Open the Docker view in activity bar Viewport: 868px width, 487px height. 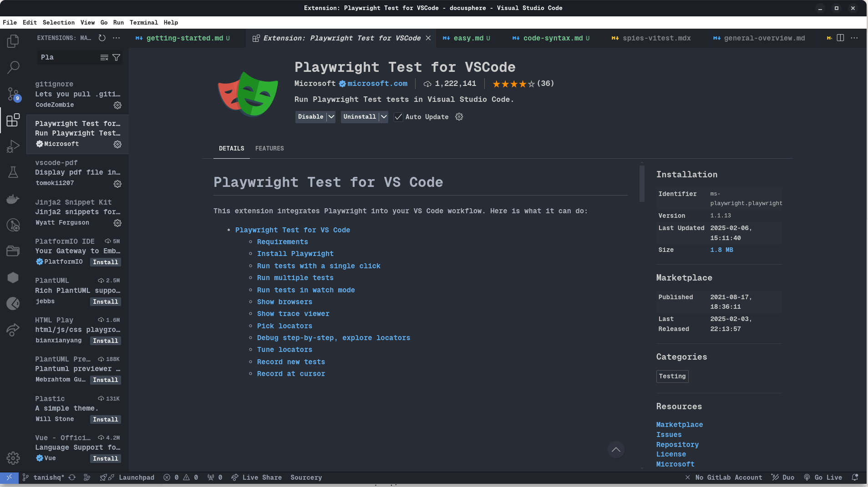[13, 199]
